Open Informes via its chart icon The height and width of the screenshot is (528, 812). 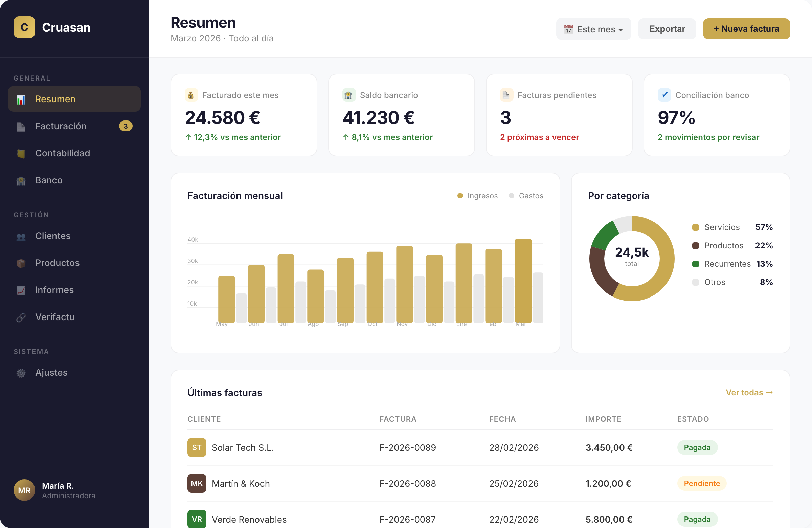click(x=21, y=290)
